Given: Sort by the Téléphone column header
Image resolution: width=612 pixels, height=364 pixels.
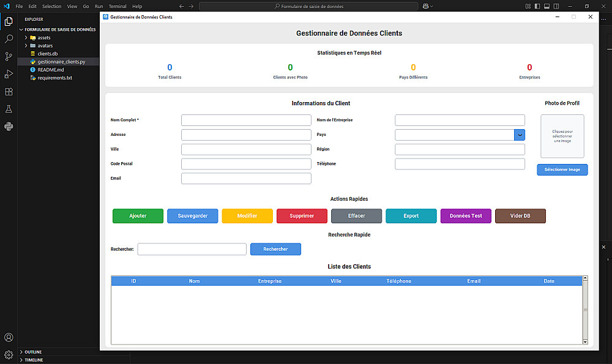Looking at the screenshot, I should click(x=398, y=281).
